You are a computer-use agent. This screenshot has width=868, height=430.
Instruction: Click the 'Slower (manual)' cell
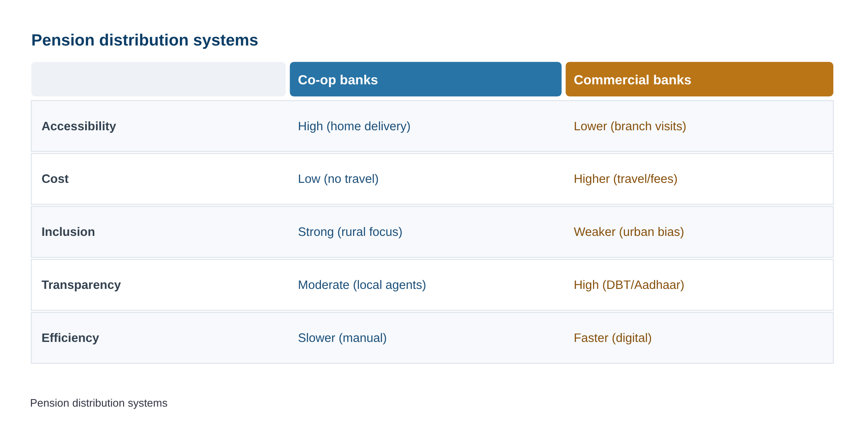(x=343, y=338)
